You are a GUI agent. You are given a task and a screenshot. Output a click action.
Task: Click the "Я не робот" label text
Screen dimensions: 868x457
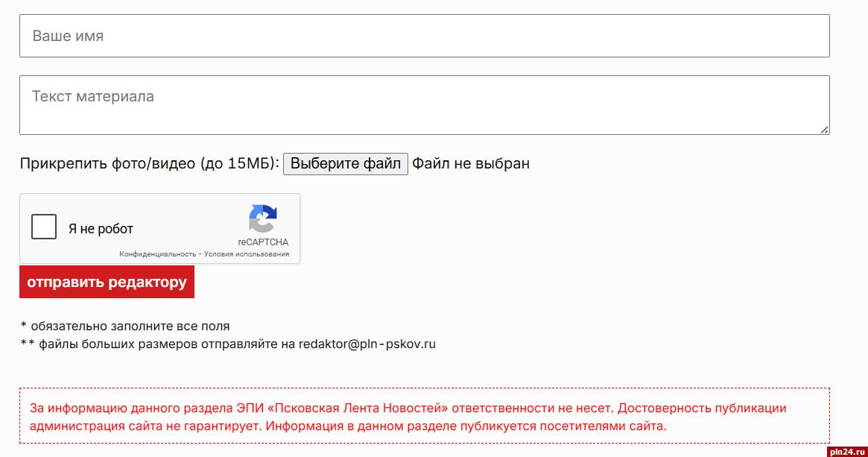pos(101,229)
